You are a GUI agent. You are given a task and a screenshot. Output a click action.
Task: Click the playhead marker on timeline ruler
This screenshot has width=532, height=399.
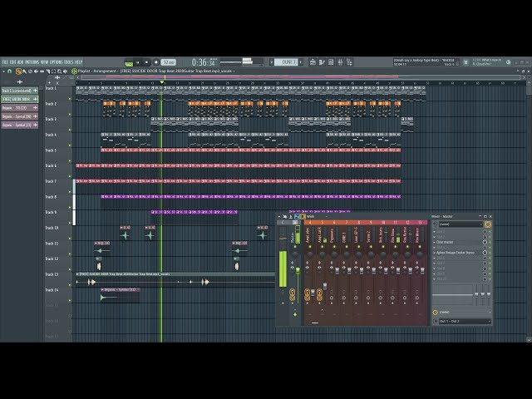[162, 82]
